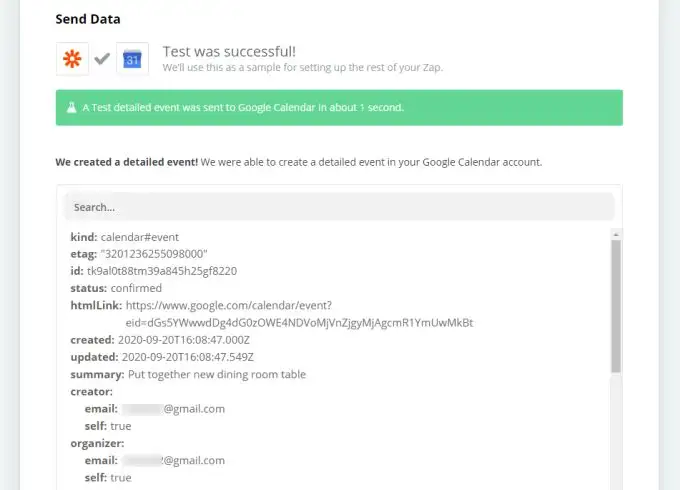Click the status confirmed row

116,288
